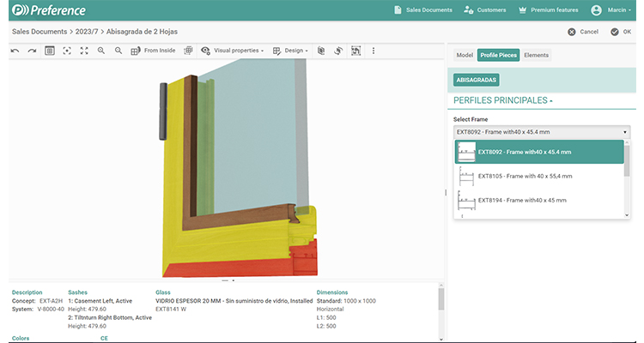Click the EXT8194 profile thumbnail
Image resolution: width=644 pixels, height=343 pixels.
(466, 201)
